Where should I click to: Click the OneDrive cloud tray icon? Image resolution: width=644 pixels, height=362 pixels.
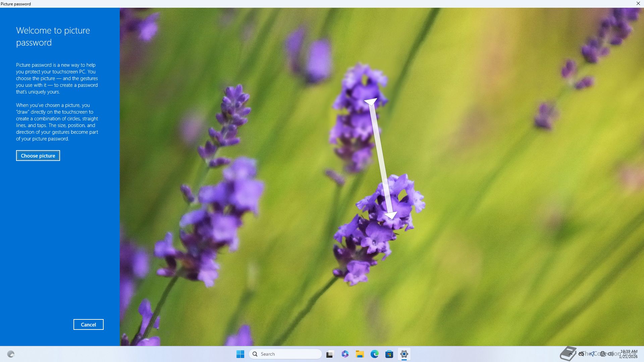click(581, 354)
